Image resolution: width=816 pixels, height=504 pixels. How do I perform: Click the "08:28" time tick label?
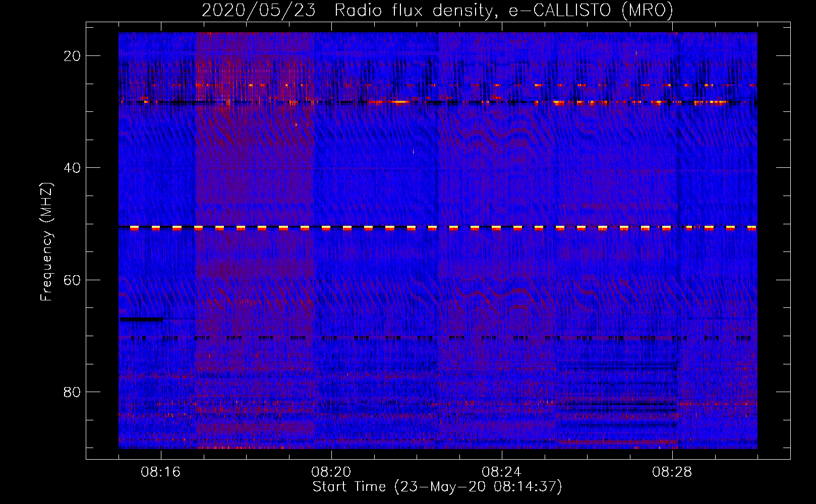point(672,472)
